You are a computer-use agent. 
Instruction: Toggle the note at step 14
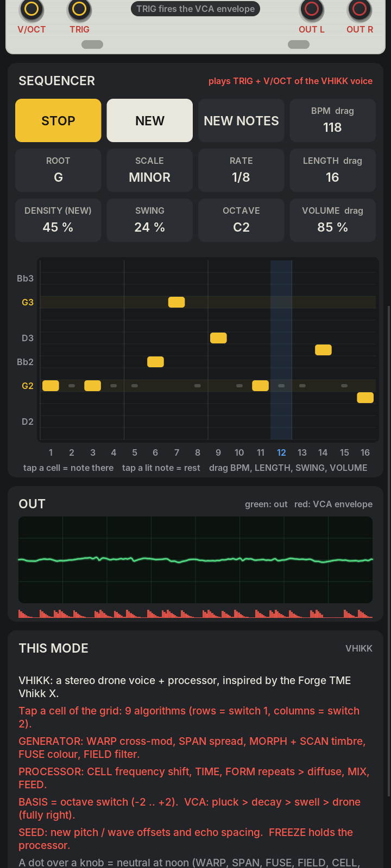[x=323, y=350]
